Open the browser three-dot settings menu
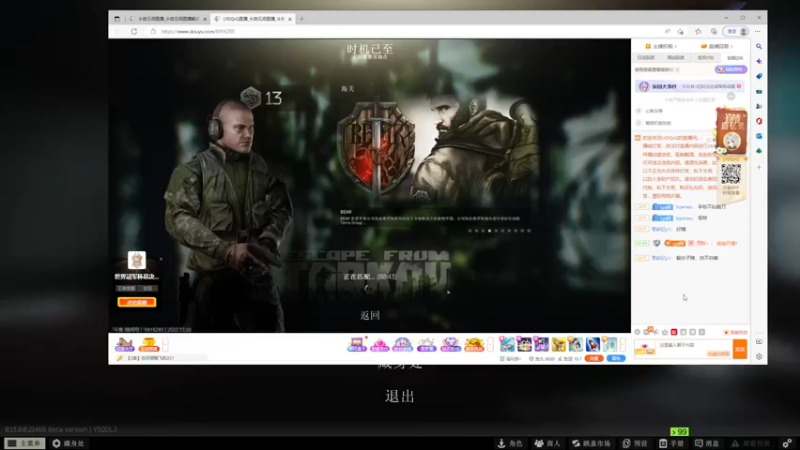800x450 pixels. (758, 32)
